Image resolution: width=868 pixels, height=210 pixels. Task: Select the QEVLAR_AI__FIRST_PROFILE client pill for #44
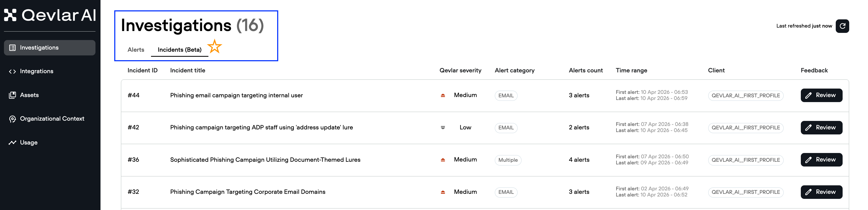coord(746,95)
